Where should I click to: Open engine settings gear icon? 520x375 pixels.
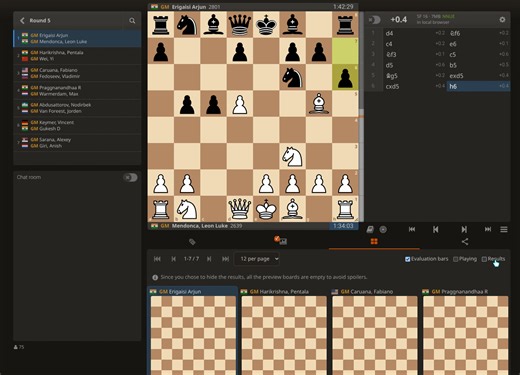click(502, 20)
